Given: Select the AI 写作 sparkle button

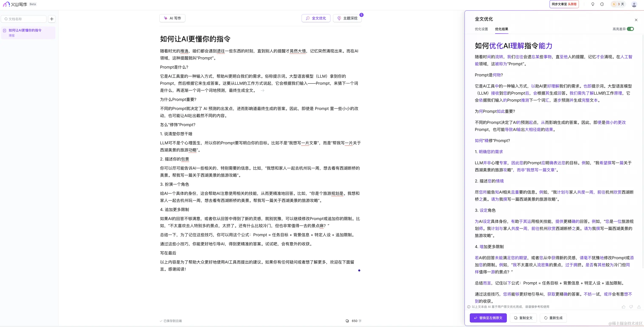Looking at the screenshot, I should coord(172,18).
